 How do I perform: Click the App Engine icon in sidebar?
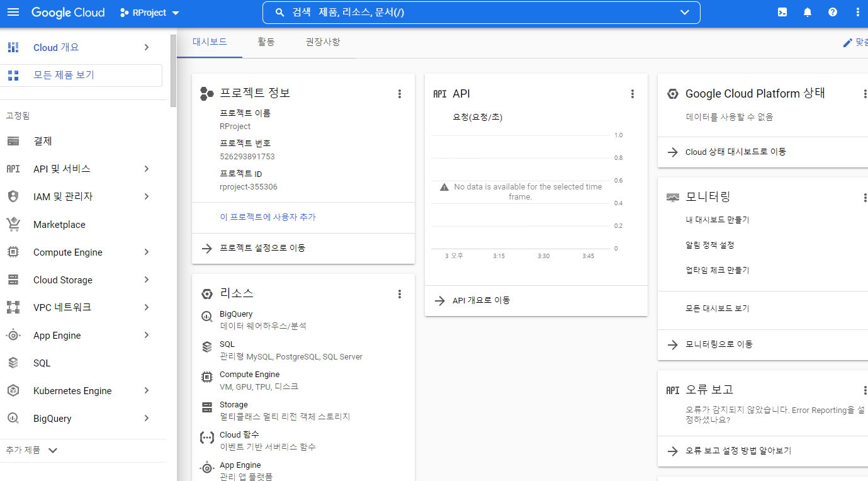point(13,336)
